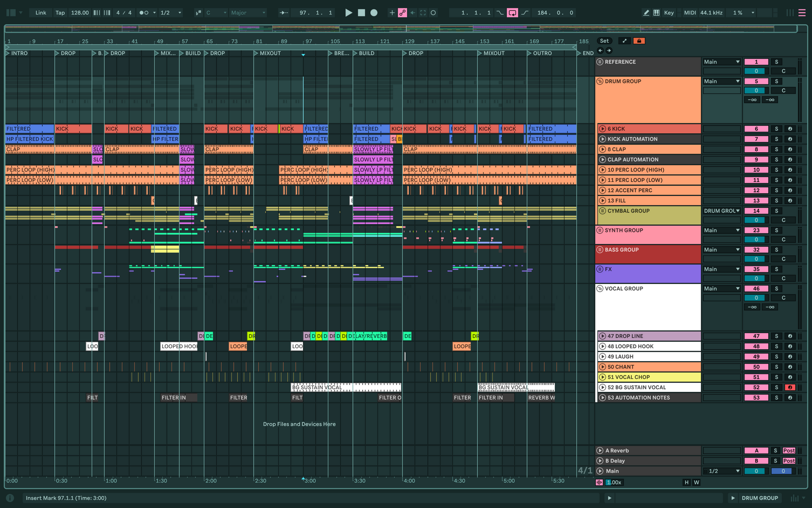The width and height of the screenshot is (812, 508).
Task: Click the W optimize width button
Action: [697, 482]
